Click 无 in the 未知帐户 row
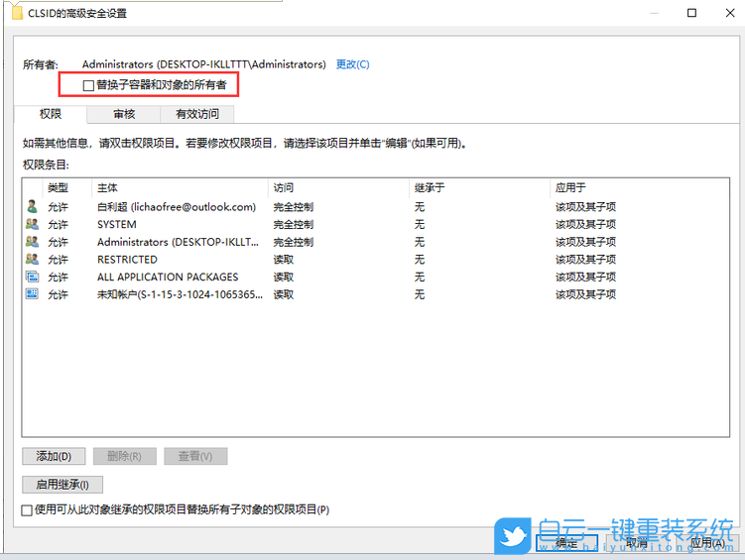 (419, 294)
